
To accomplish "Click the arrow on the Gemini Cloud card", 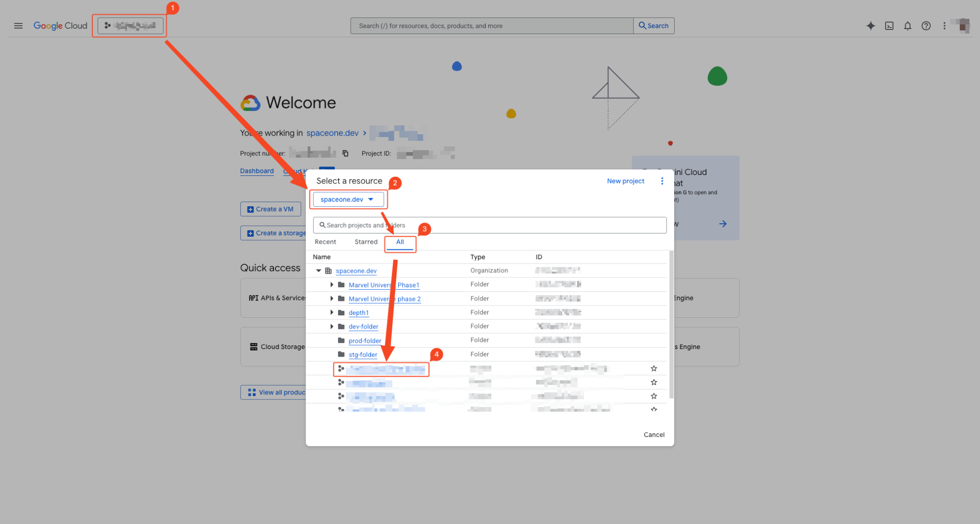I will tap(722, 224).
